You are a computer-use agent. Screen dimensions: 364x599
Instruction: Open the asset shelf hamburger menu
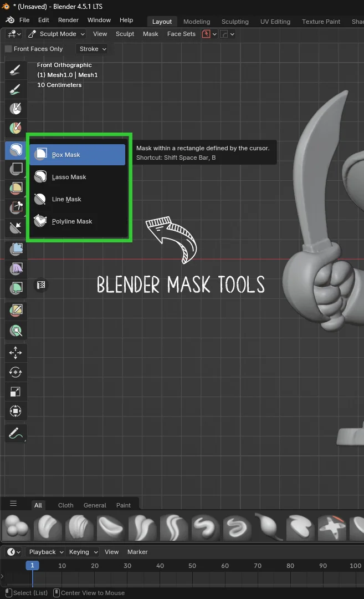click(x=13, y=504)
